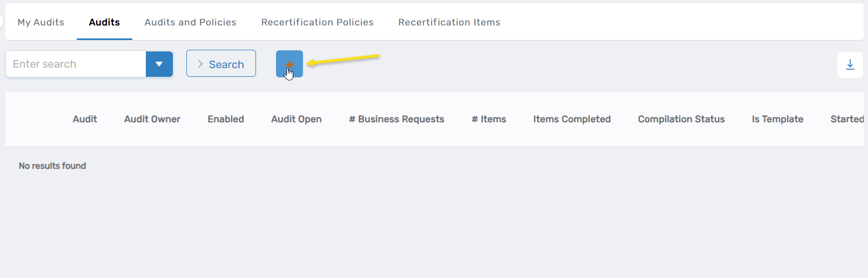Viewport: 868px width, 278px height.
Task: Open the Recertification Items tab
Action: (x=449, y=22)
